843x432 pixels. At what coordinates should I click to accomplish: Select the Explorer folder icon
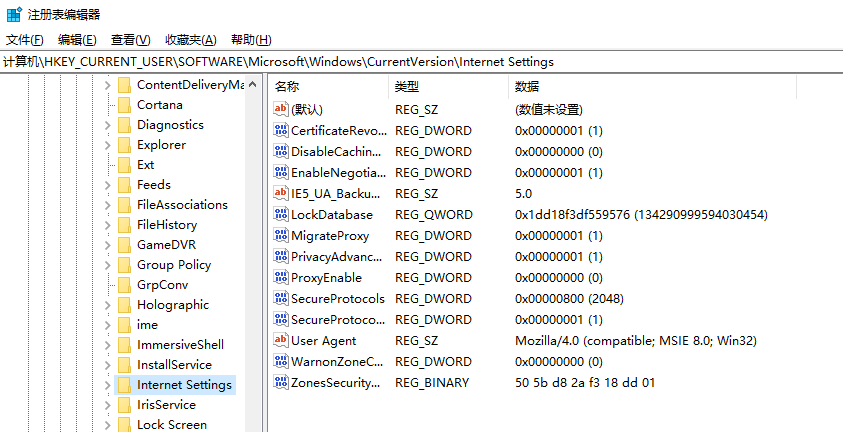coord(124,145)
